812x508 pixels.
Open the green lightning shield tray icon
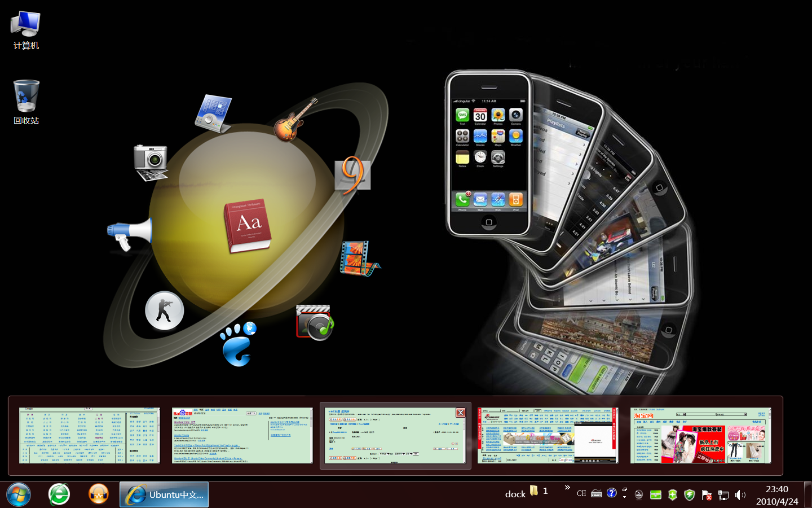(x=690, y=495)
